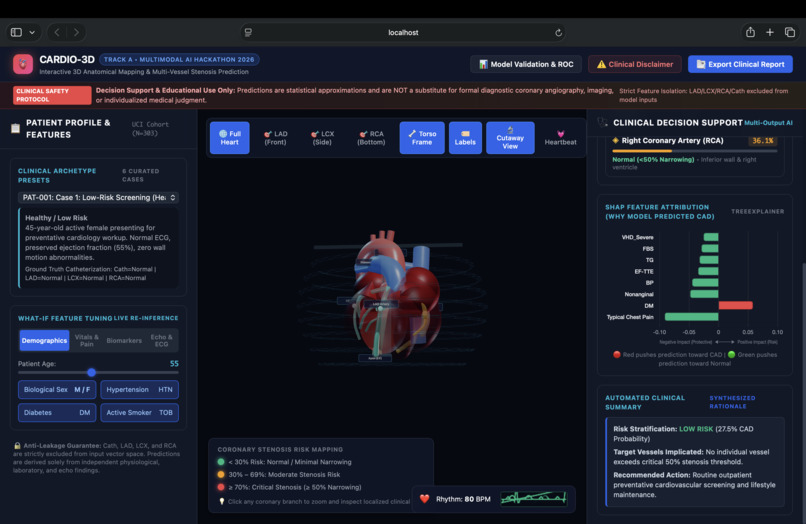Viewport: 806px width, 524px height.
Task: Click the RCA risk progress bar
Action: pyautogui.click(x=694, y=151)
